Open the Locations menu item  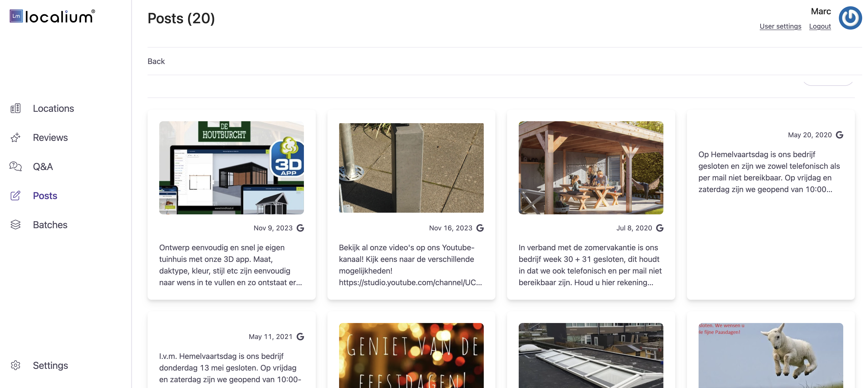pyautogui.click(x=53, y=108)
